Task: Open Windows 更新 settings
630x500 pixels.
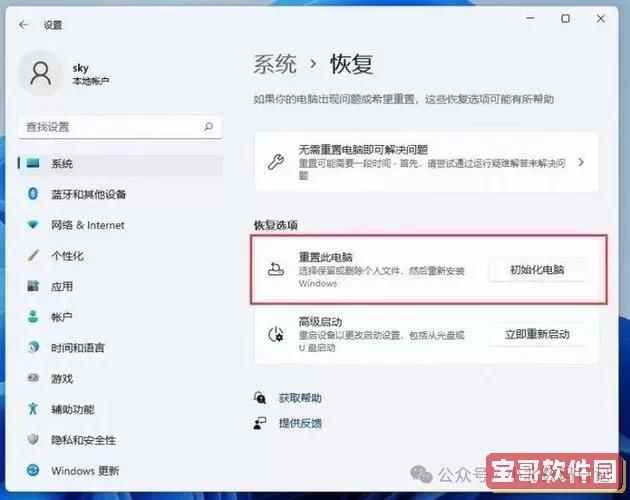Action: point(120,470)
